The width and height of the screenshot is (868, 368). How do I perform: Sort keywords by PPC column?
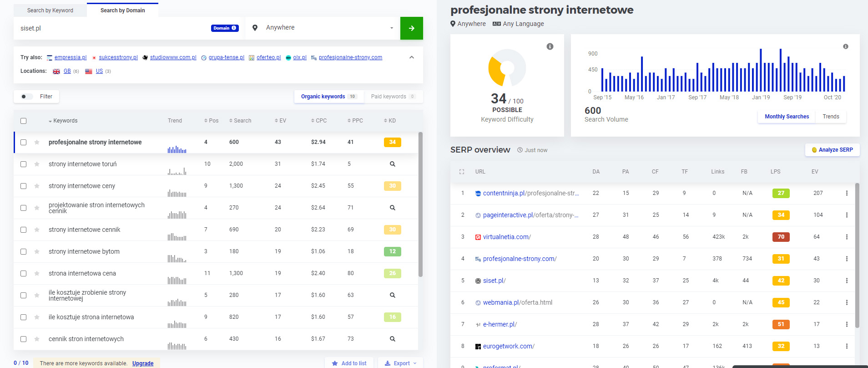(x=355, y=121)
